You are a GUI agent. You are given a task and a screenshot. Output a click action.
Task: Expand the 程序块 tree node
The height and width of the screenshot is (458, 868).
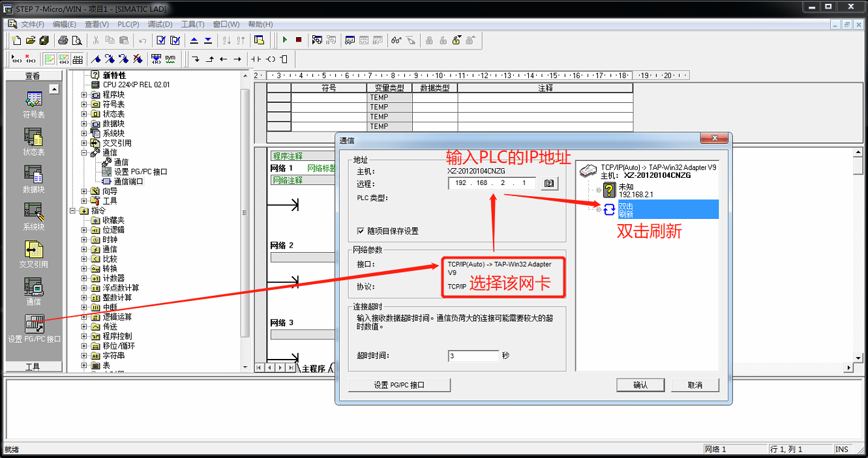pyautogui.click(x=84, y=94)
